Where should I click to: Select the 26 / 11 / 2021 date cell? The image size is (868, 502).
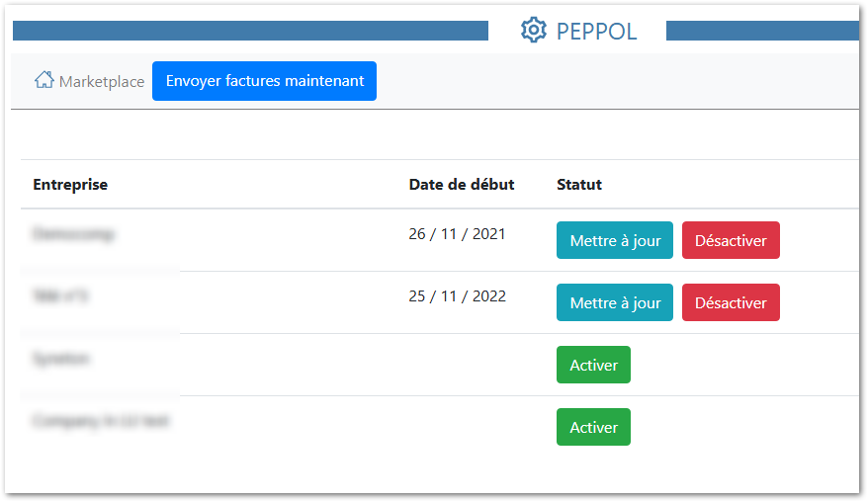tap(457, 234)
